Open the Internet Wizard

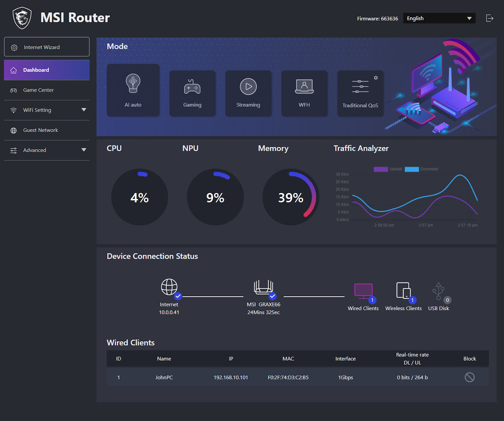tap(47, 47)
